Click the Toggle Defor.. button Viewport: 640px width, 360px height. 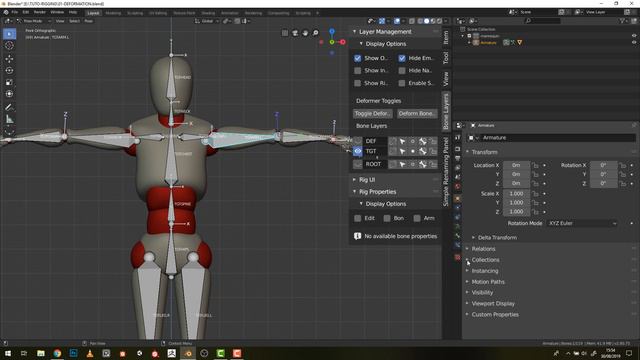[x=373, y=113]
